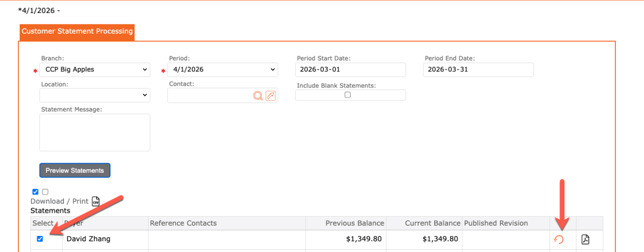Expand the Period dropdown showing 4/1/2026

(223, 70)
